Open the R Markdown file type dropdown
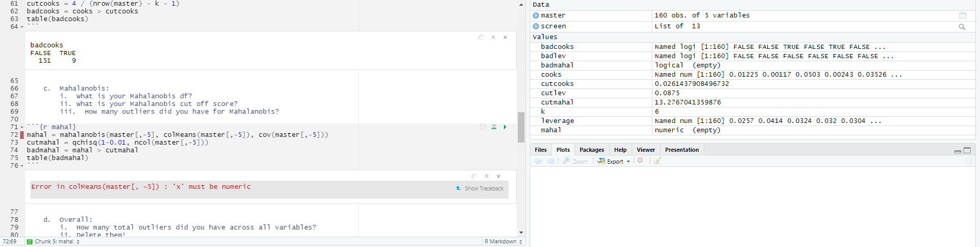The height and width of the screenshot is (247, 980). click(x=503, y=241)
